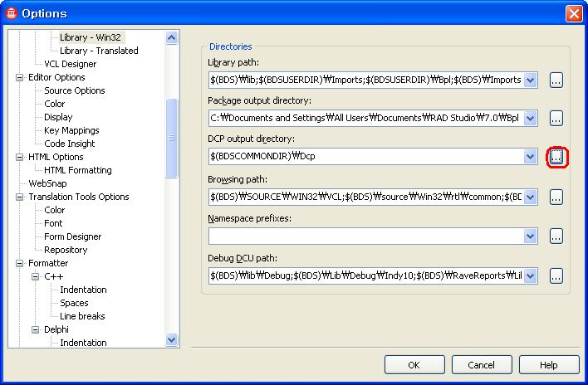The width and height of the screenshot is (588, 385).
Task: Browse for Debug DCU path
Action: click(x=556, y=276)
